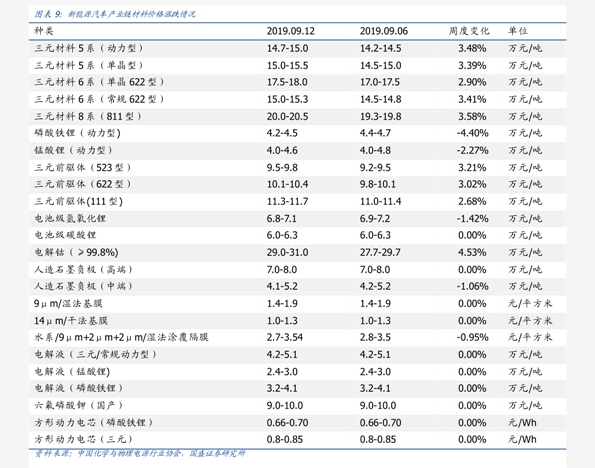Viewport: 595px width, 468px height.
Task: Select the 电池级碳酸锂 row label
Action: tap(65, 235)
